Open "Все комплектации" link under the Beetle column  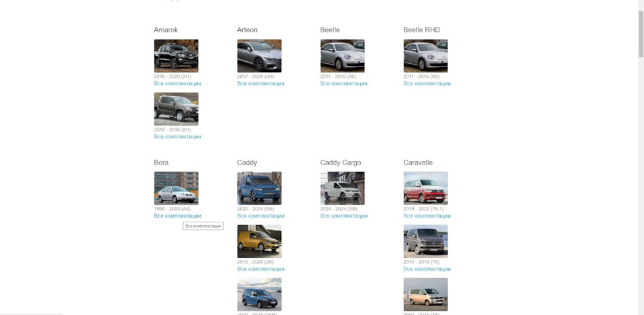click(343, 83)
